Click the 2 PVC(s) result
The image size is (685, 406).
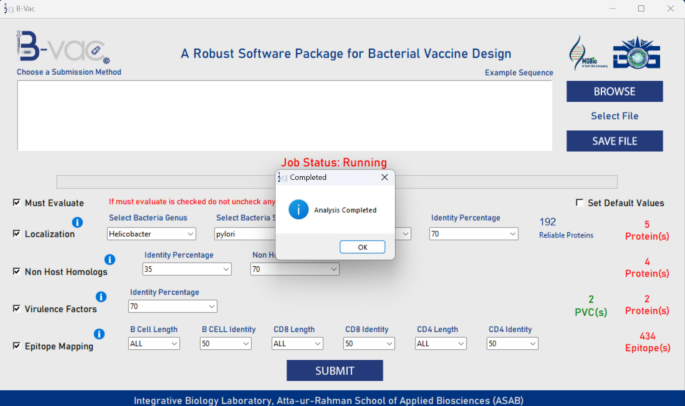click(591, 305)
